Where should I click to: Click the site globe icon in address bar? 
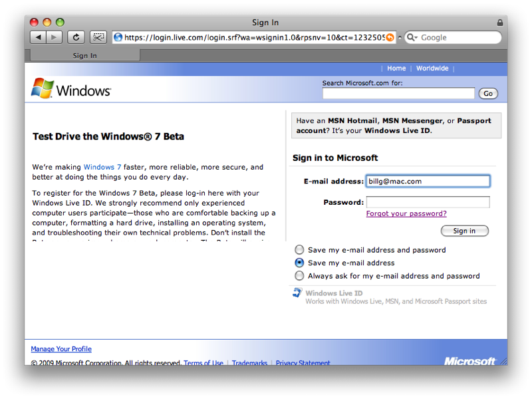[x=118, y=37]
